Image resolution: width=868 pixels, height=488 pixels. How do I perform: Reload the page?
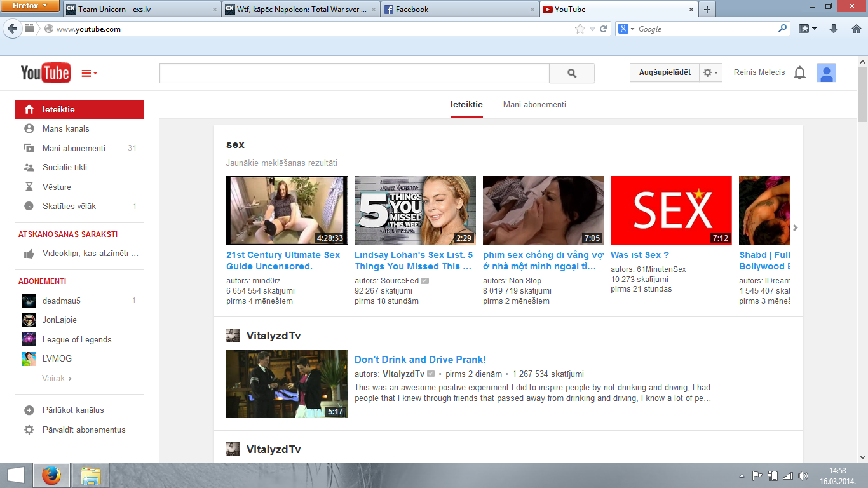pos(604,29)
